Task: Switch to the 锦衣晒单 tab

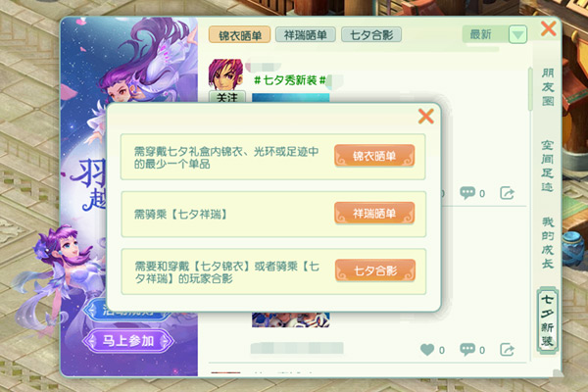Action: [240, 35]
